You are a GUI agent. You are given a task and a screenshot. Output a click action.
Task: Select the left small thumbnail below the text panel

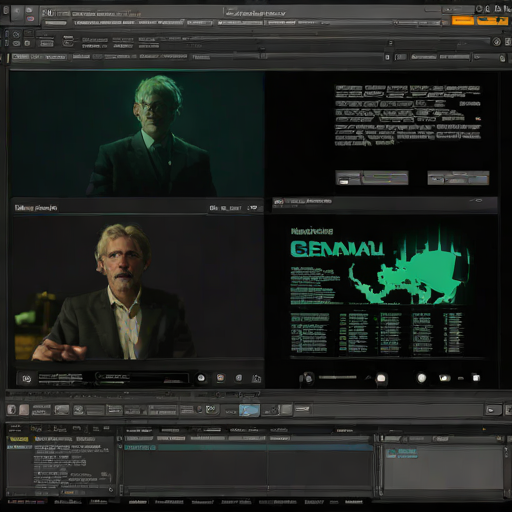[x=372, y=178]
